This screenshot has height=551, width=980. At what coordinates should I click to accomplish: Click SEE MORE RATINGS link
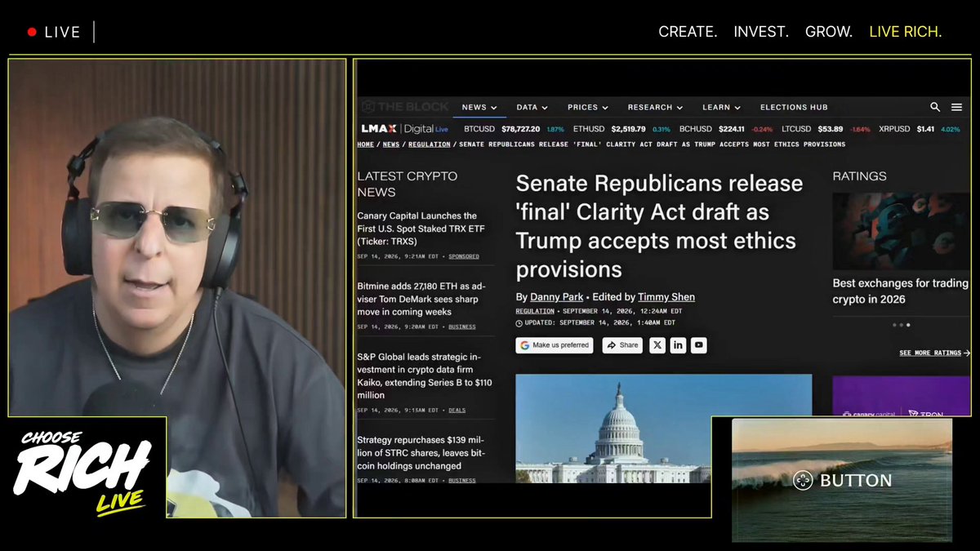click(x=934, y=353)
